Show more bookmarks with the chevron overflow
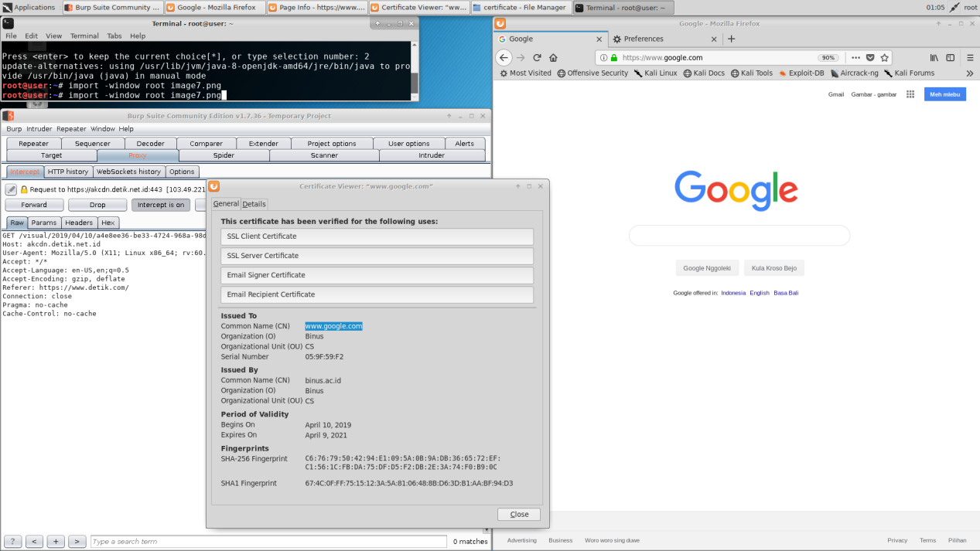 pyautogui.click(x=971, y=73)
